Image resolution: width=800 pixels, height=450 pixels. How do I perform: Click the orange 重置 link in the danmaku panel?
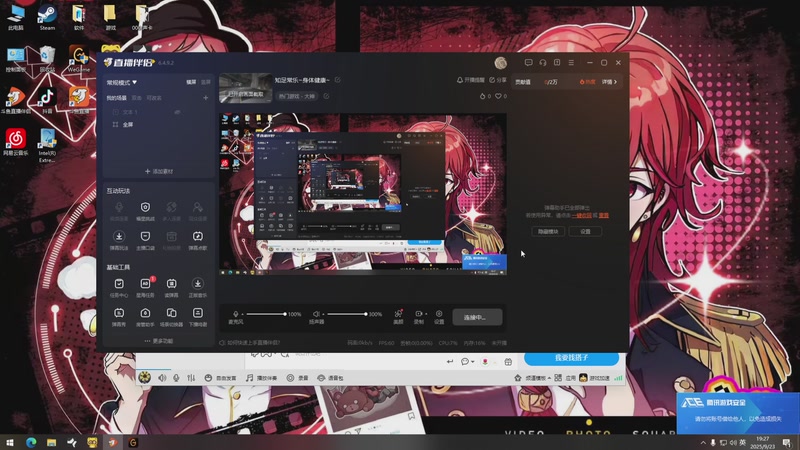pos(604,216)
